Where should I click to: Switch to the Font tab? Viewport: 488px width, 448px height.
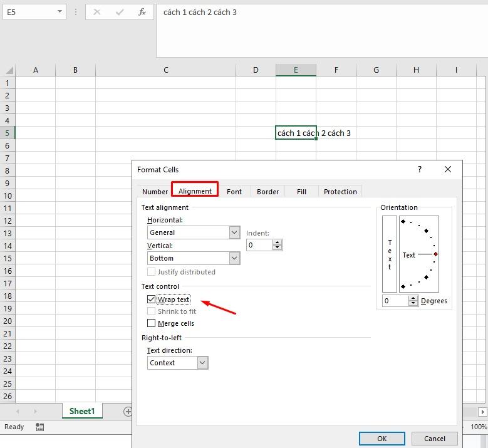pyautogui.click(x=234, y=192)
